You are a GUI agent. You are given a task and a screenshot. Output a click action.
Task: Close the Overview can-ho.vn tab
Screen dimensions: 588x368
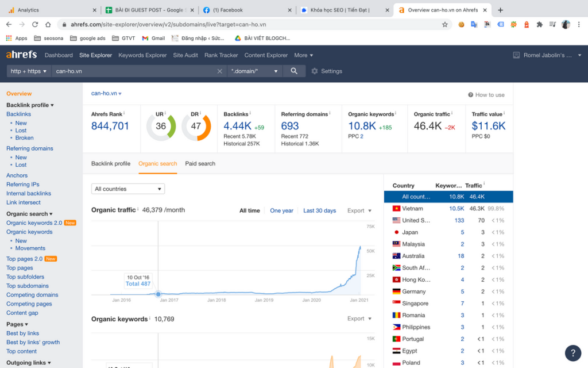coord(485,10)
